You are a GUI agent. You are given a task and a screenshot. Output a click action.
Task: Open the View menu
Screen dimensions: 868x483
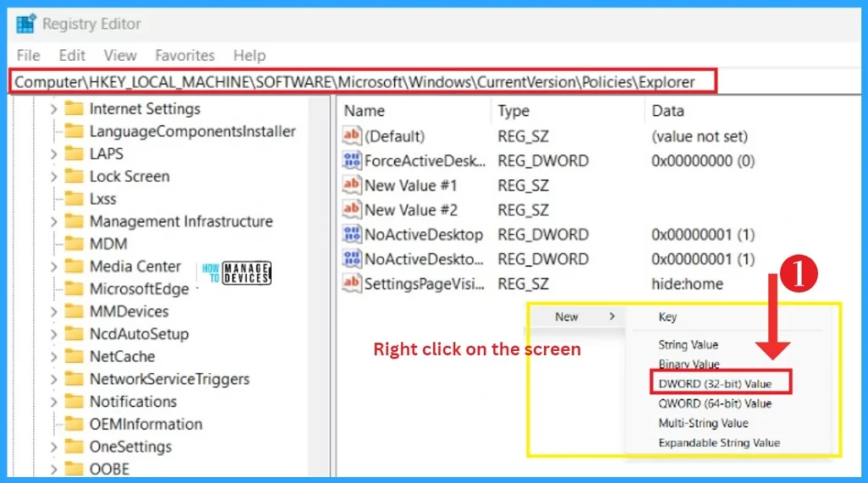pos(120,55)
